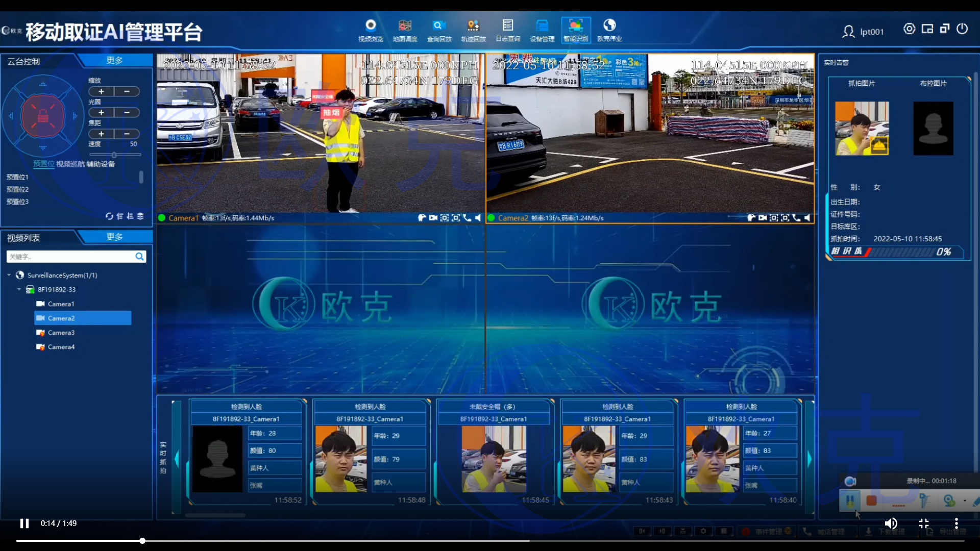Select Camera1 in the video list
The image size is (980, 551).
[61, 304]
